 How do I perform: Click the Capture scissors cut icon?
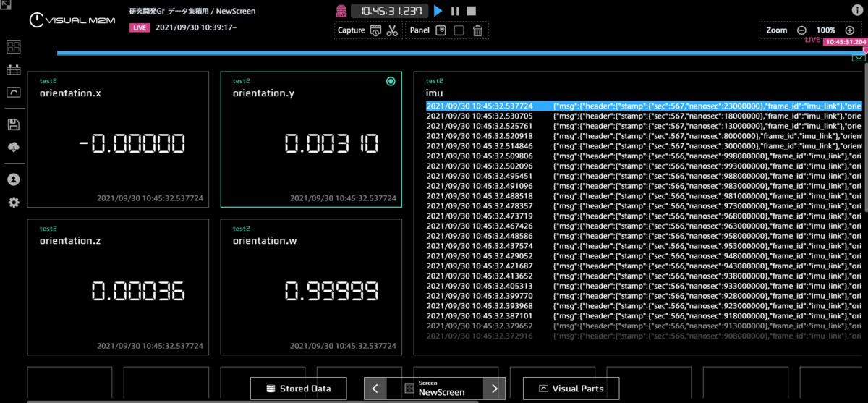point(392,30)
